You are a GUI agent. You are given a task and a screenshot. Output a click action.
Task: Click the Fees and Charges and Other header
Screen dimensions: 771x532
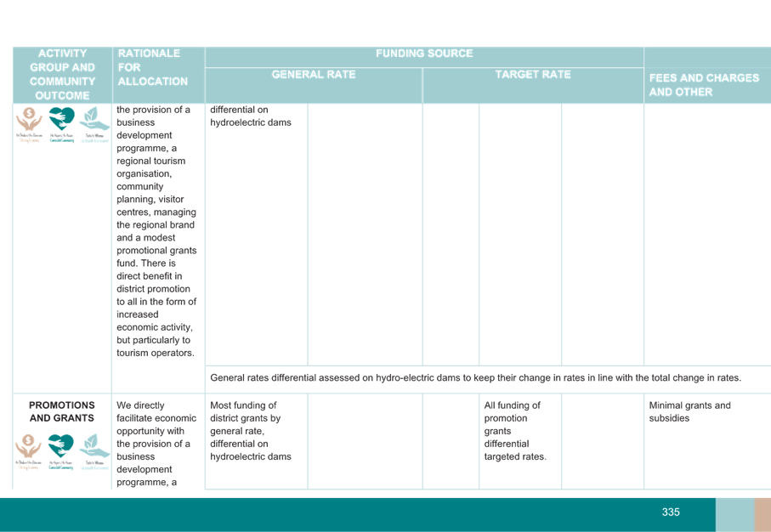click(704, 85)
